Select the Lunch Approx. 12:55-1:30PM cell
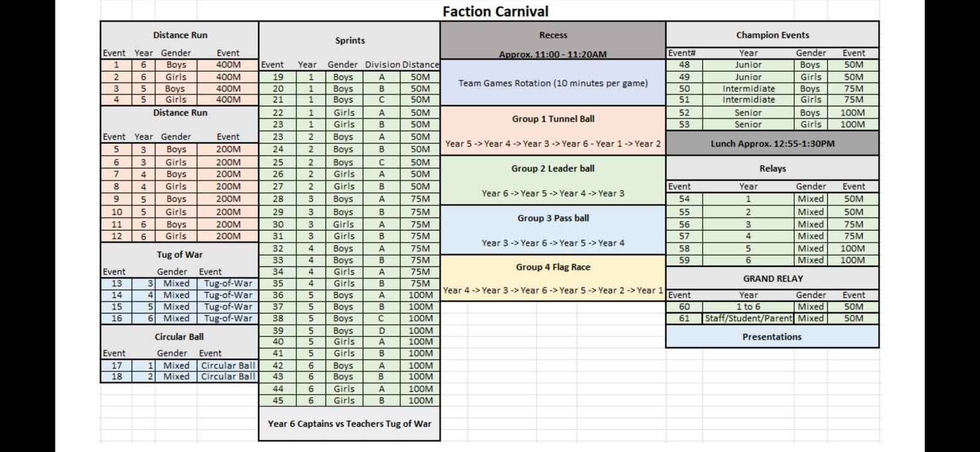Screen dimensions: 980x452 point(772,143)
